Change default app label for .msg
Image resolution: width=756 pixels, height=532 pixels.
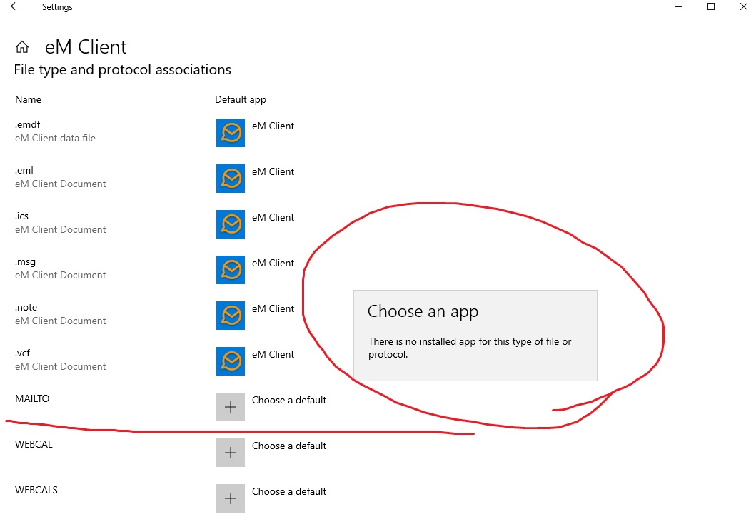[x=273, y=264]
